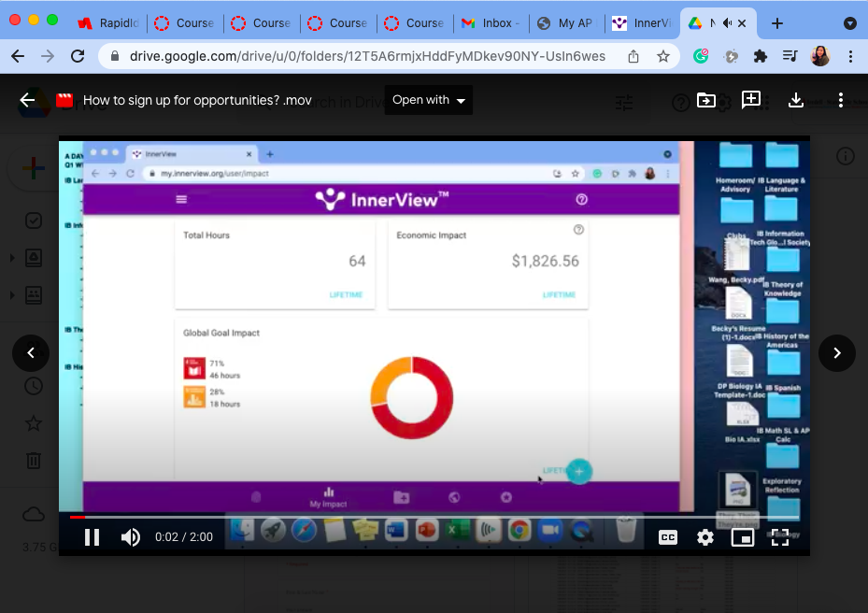868x613 pixels.
Task: Open the Chrome three-dot menu
Action: pyautogui.click(x=851, y=56)
